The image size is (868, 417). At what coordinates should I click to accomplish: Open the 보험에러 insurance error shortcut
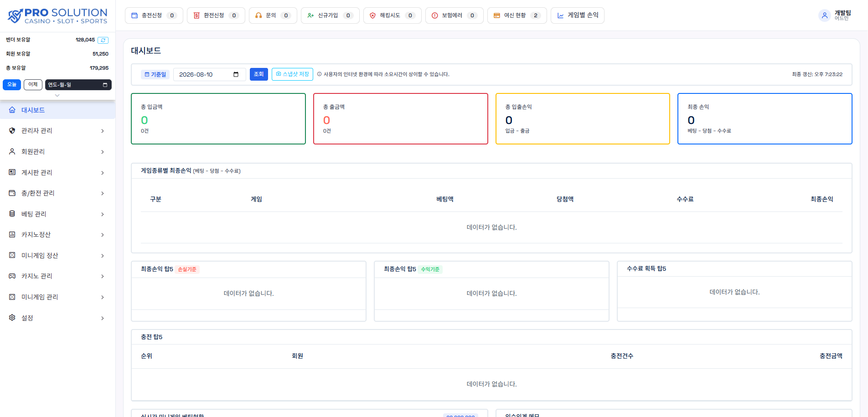[455, 15]
